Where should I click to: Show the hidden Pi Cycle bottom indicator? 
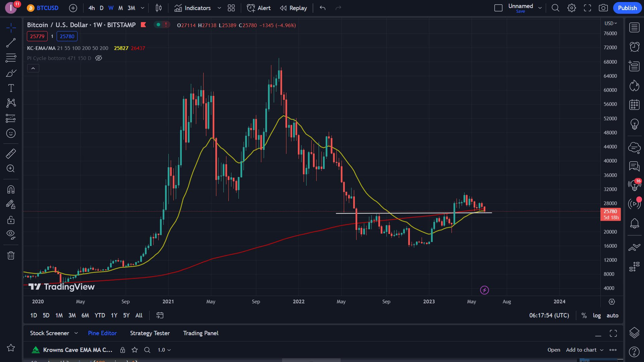click(x=99, y=58)
